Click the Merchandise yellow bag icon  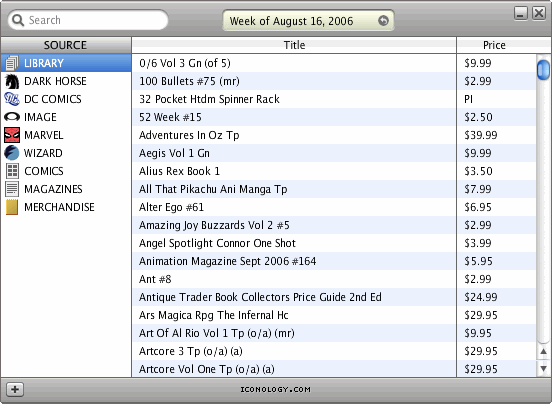point(12,207)
